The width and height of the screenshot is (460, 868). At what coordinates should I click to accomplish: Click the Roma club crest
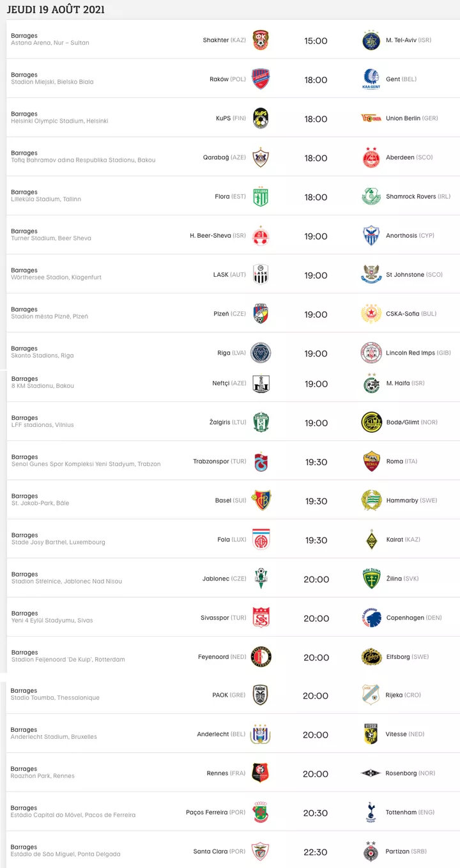click(371, 461)
